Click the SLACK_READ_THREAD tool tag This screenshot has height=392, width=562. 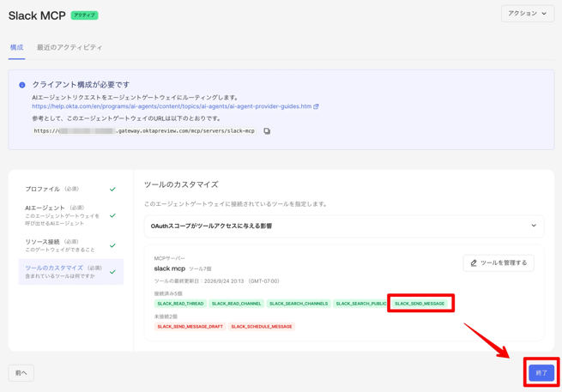point(180,304)
